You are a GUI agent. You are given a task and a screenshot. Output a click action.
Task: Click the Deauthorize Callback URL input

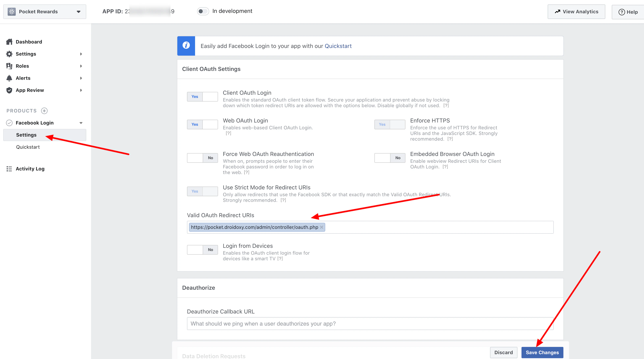click(x=370, y=324)
